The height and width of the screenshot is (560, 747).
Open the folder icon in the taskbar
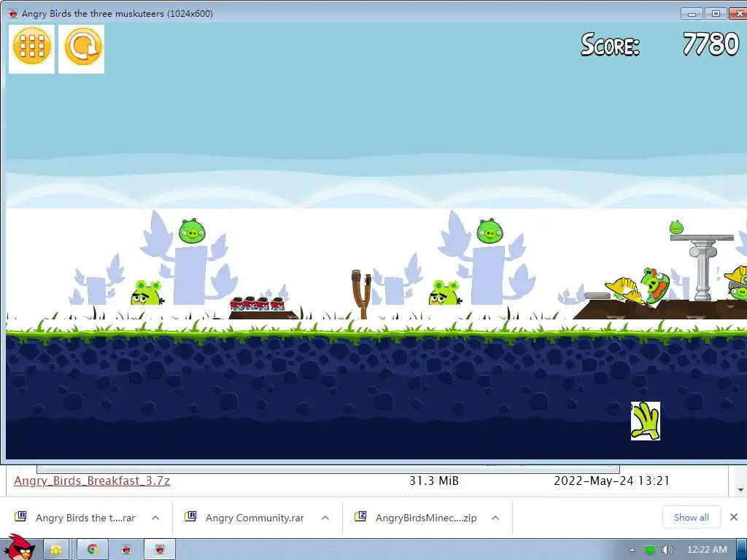tap(56, 550)
